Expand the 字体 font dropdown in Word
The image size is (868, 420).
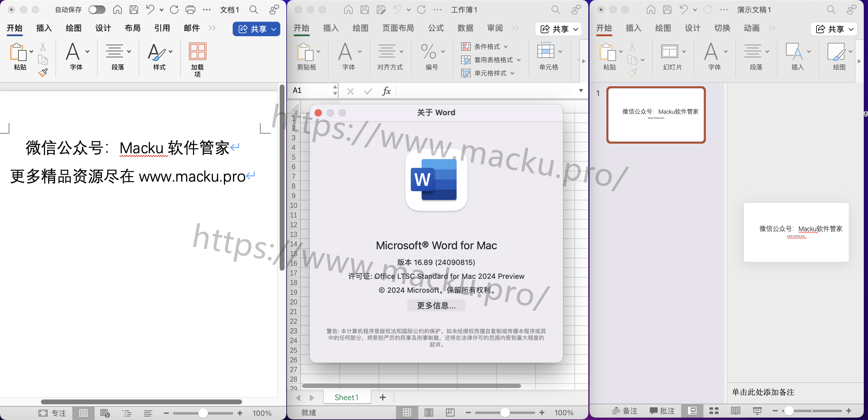pos(88,52)
